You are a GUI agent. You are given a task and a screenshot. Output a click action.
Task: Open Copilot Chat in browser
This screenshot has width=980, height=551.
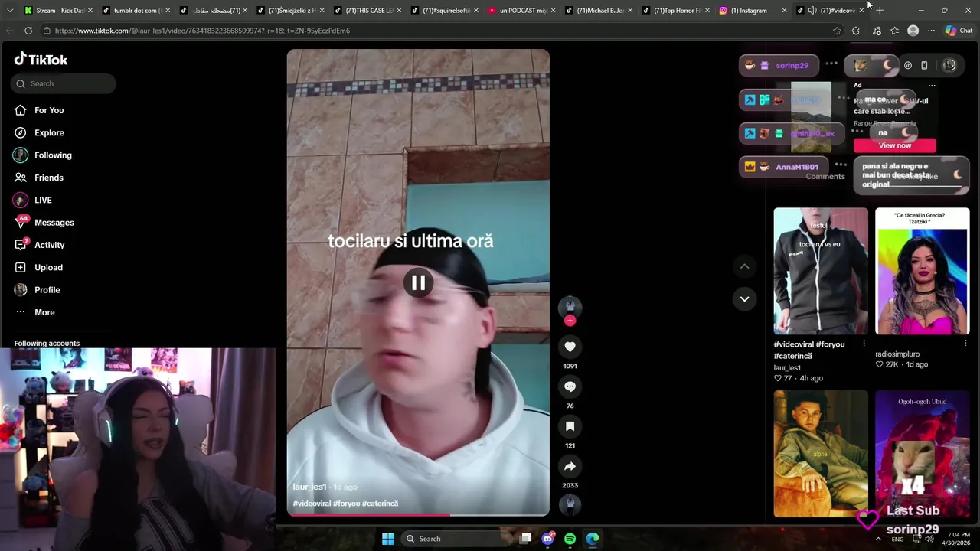[x=959, y=31]
